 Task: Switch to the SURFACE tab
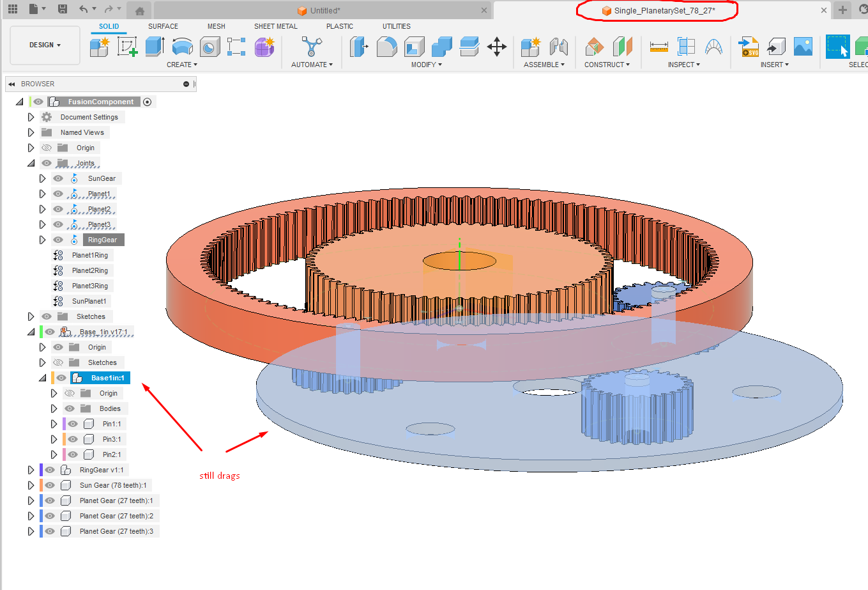coord(163,26)
